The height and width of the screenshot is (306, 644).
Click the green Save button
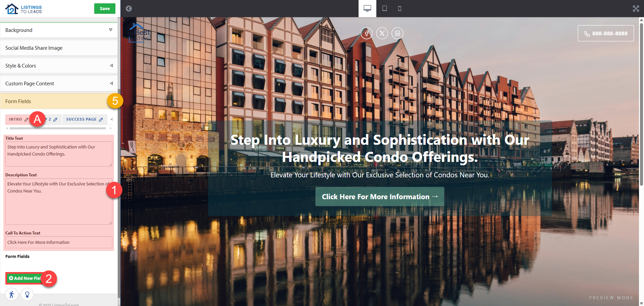click(x=105, y=8)
